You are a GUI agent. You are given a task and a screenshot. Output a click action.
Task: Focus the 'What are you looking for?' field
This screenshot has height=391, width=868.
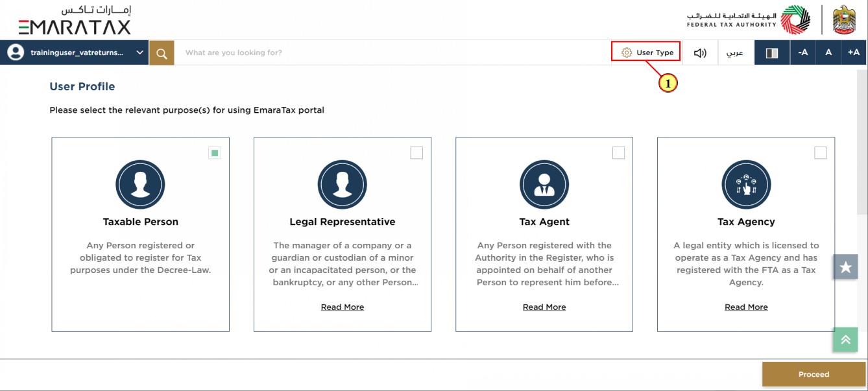tap(392, 53)
